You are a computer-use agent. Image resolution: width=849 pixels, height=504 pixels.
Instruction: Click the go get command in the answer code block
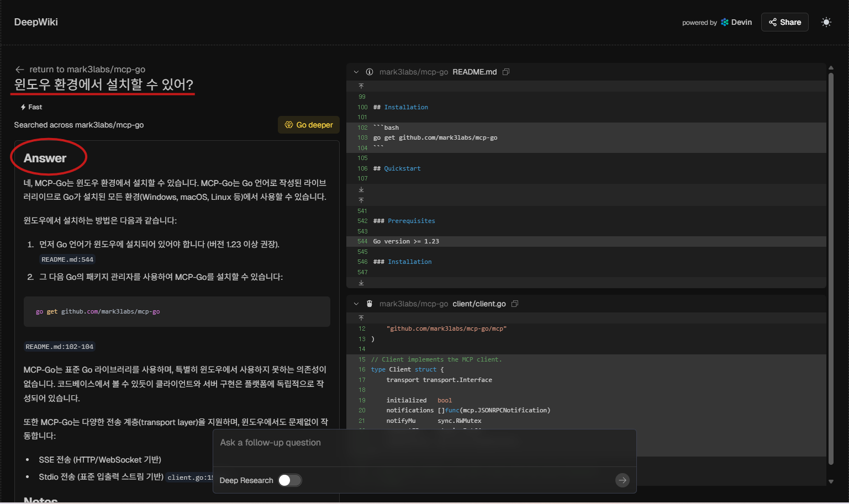click(x=98, y=311)
